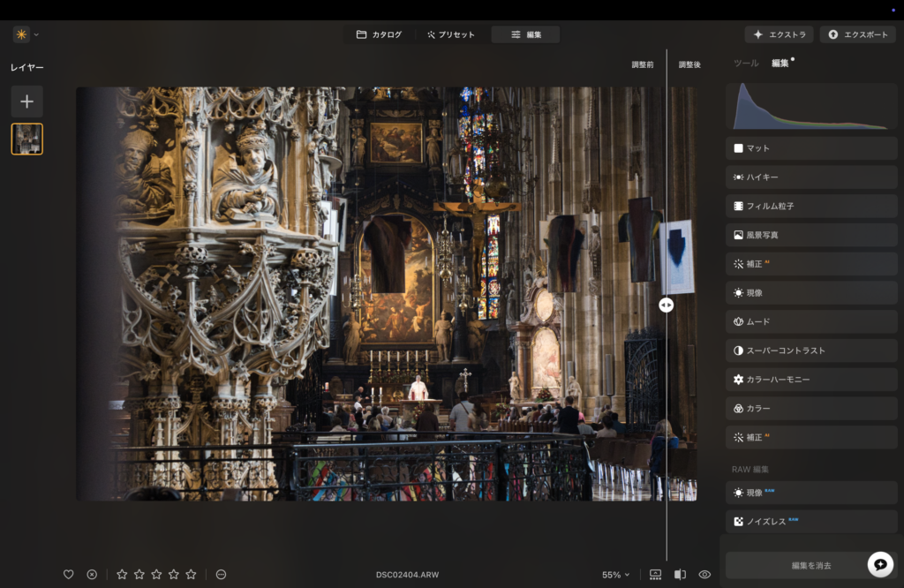904x588 pixels.
Task: Click the カタログ folder icon
Action: tap(361, 34)
